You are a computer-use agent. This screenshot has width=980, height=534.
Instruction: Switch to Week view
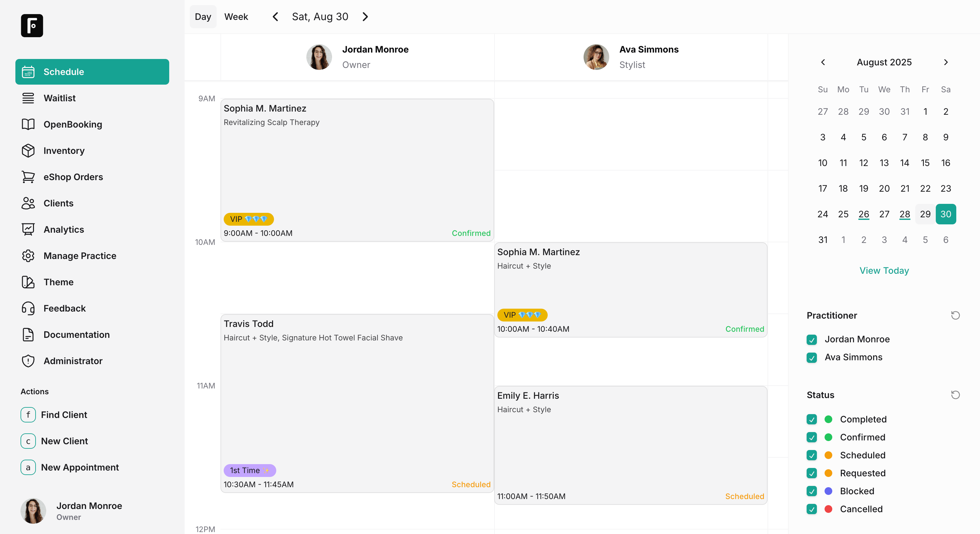pos(236,17)
